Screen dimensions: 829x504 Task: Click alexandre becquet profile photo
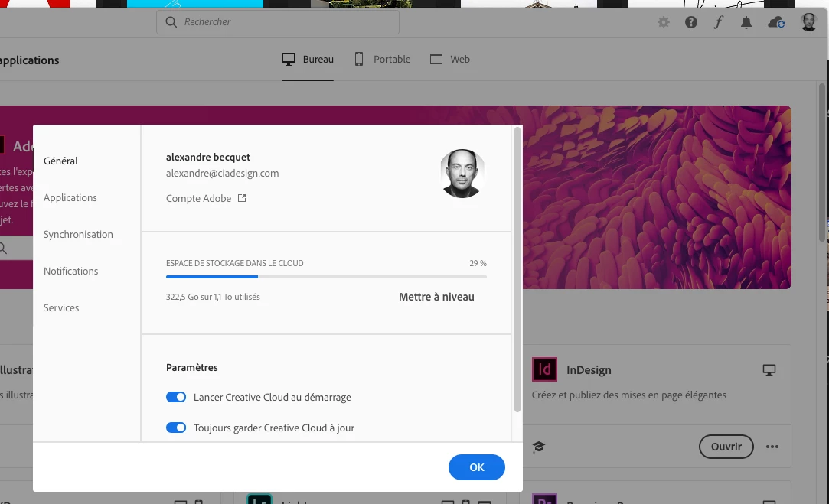[462, 174]
